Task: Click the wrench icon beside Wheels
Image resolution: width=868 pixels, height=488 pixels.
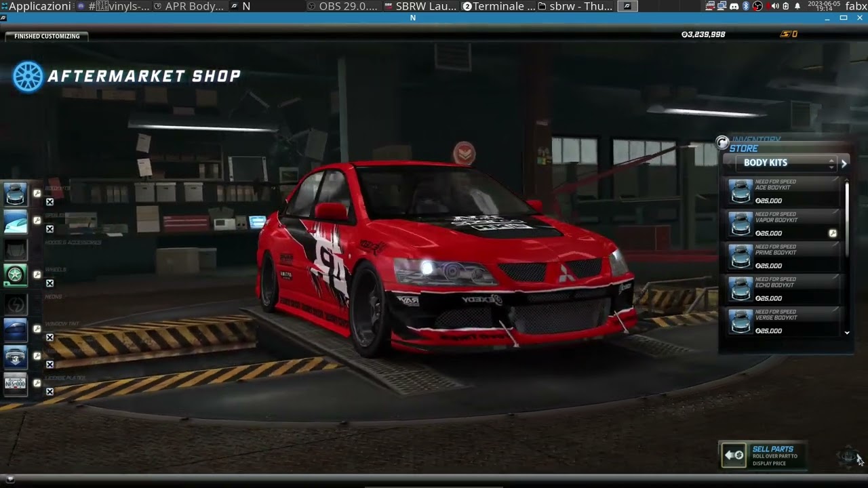Action: point(37,274)
